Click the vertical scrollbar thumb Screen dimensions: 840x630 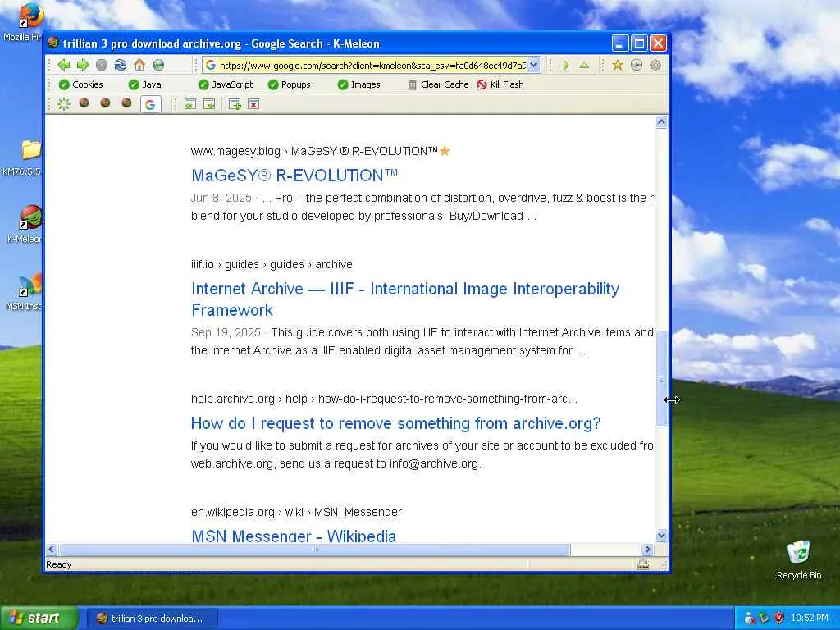tap(662, 379)
